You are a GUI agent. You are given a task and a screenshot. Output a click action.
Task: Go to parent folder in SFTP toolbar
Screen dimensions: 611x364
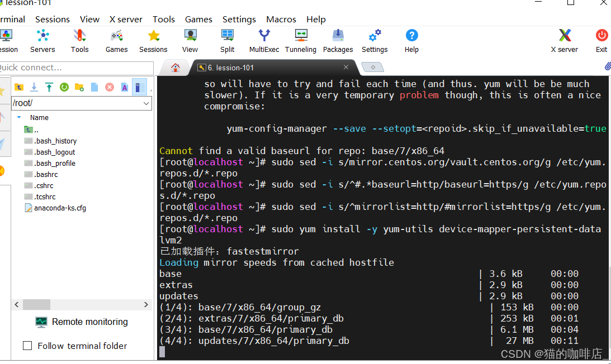coord(18,87)
